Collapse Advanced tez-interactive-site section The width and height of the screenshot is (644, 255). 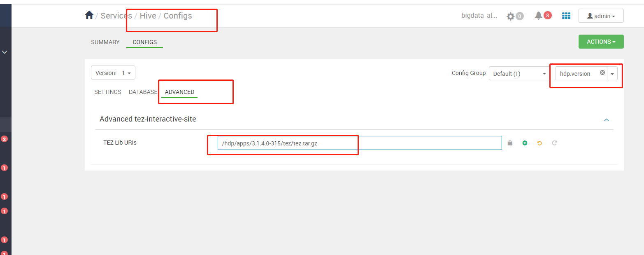606,120
